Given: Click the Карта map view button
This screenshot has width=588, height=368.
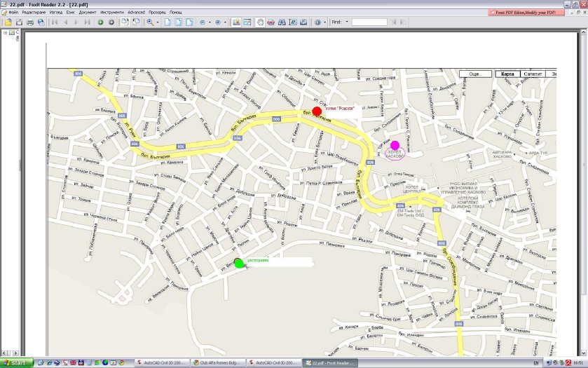Looking at the screenshot, I should pos(507,74).
